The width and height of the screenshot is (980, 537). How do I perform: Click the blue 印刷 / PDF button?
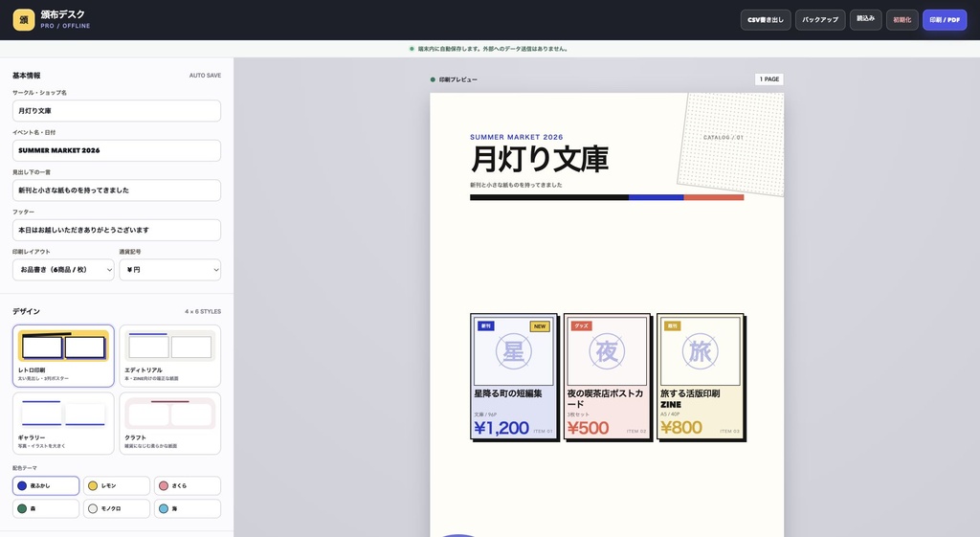point(945,19)
